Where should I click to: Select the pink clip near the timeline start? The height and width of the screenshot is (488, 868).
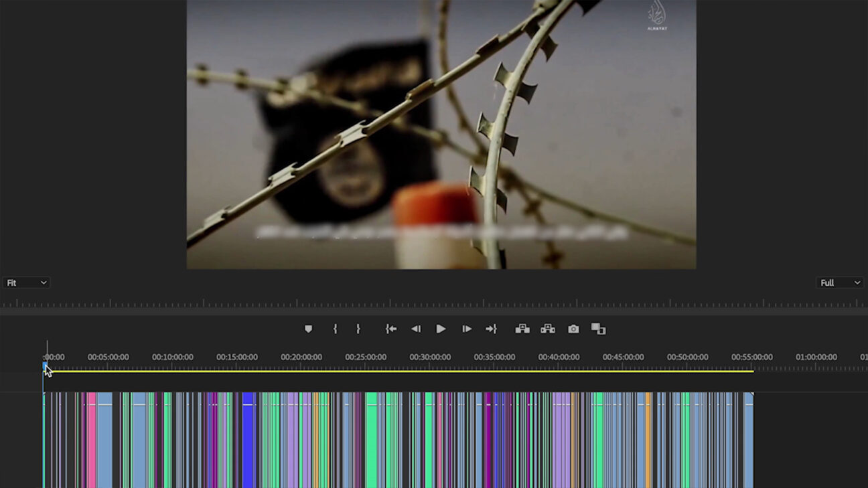pos(91,442)
